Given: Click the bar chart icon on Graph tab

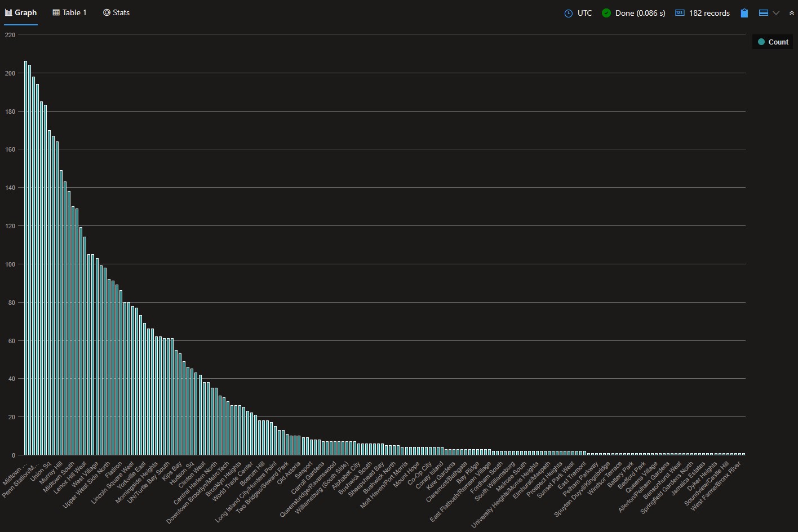Looking at the screenshot, I should click(x=8, y=12).
